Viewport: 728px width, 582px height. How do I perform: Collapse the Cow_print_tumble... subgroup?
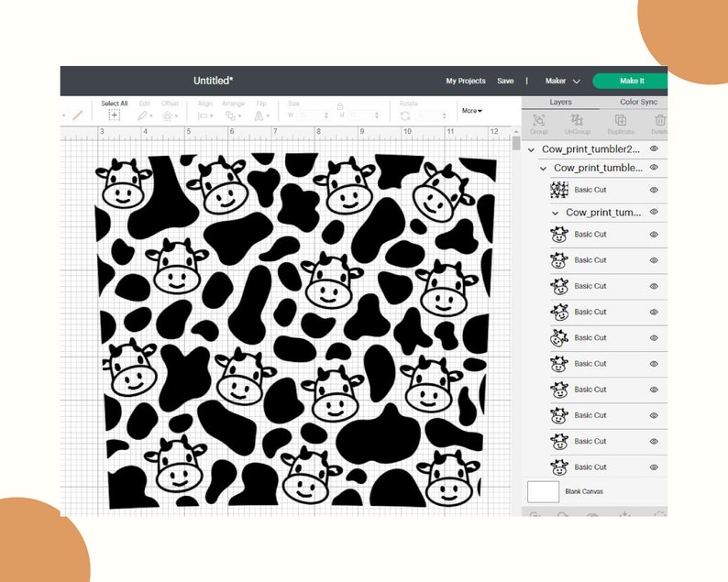pyautogui.click(x=543, y=169)
